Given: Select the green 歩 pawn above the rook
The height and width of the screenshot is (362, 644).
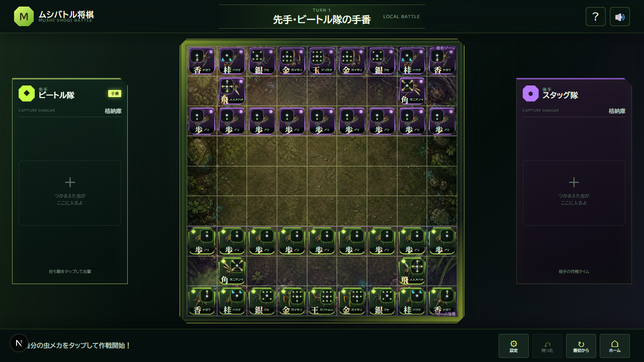Looking at the screenshot, I should coord(412,241).
